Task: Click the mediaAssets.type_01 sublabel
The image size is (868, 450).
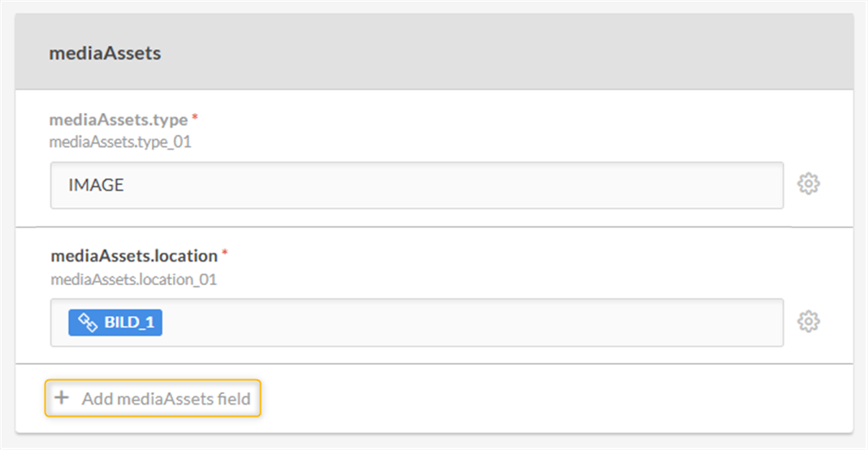Action: [x=120, y=142]
